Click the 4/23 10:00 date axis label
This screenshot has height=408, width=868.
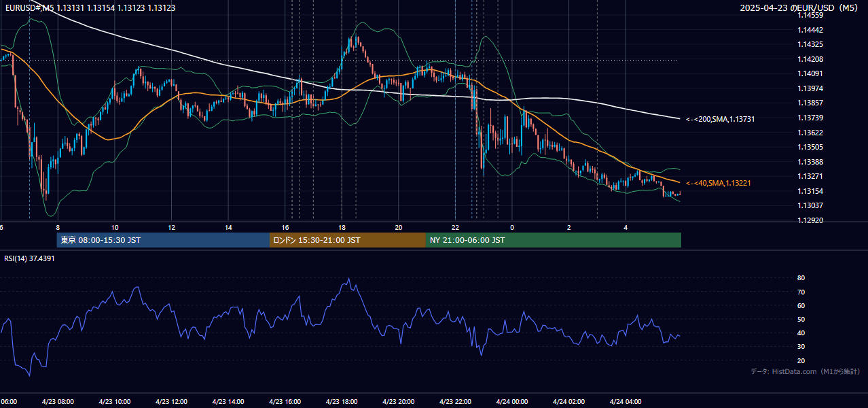[x=114, y=402]
